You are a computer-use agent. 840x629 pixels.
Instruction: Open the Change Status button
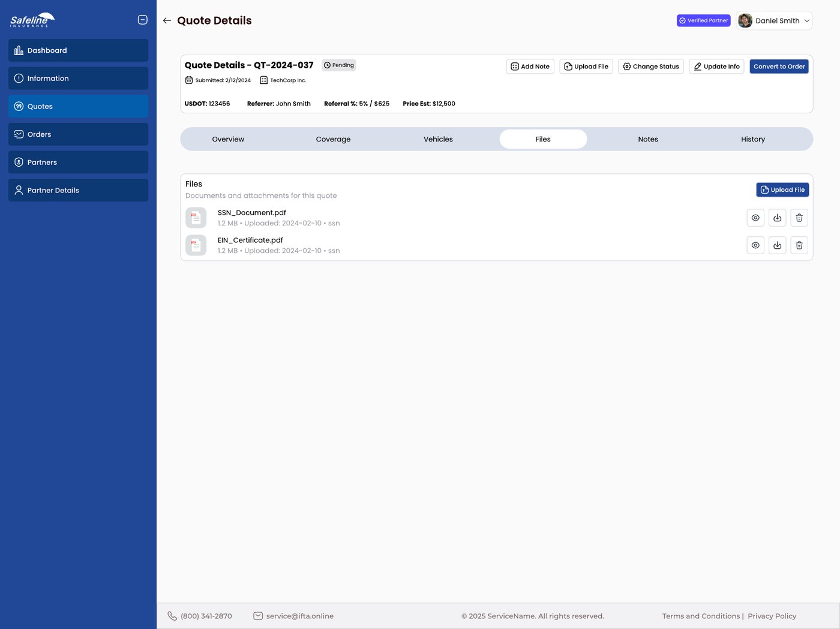(x=651, y=67)
